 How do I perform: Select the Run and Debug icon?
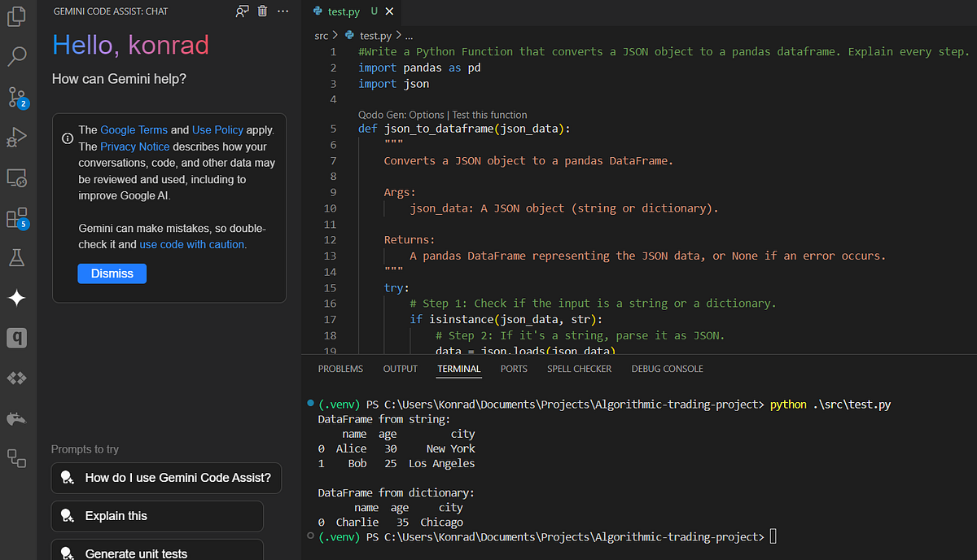pyautogui.click(x=18, y=137)
